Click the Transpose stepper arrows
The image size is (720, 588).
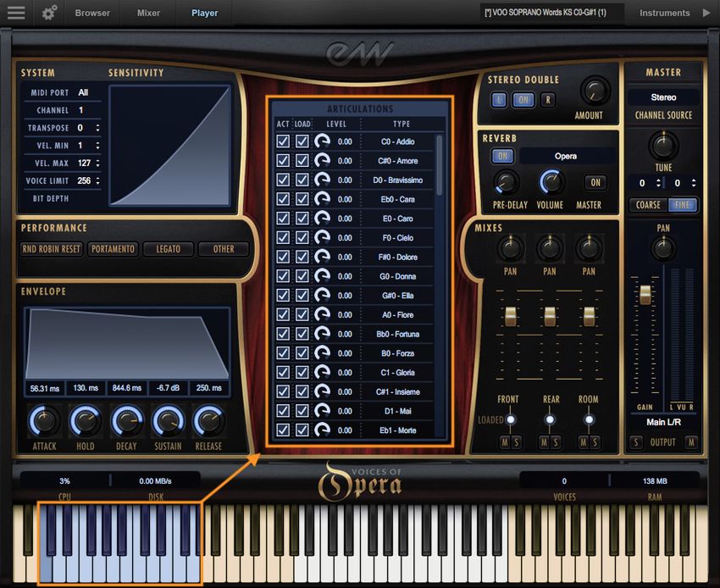97,128
